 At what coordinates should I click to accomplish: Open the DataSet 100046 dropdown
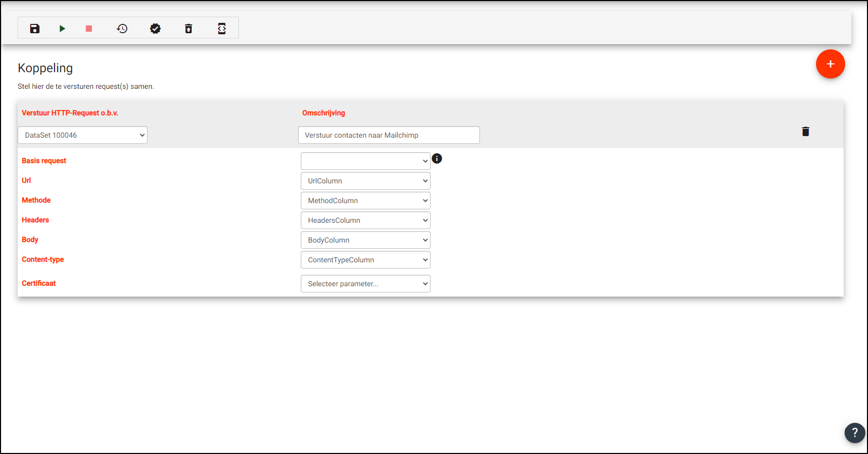click(83, 135)
